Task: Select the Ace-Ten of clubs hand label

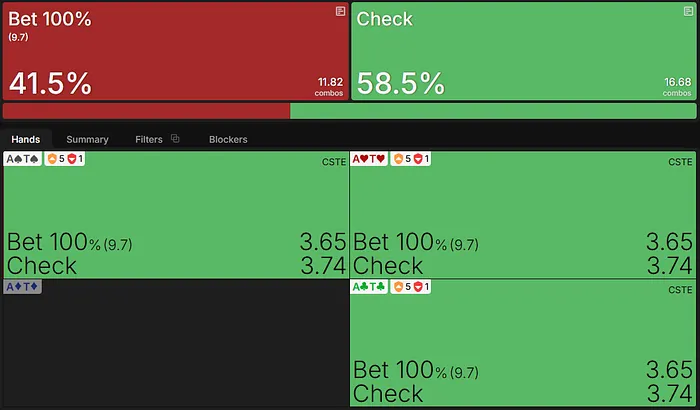Action: tap(370, 287)
